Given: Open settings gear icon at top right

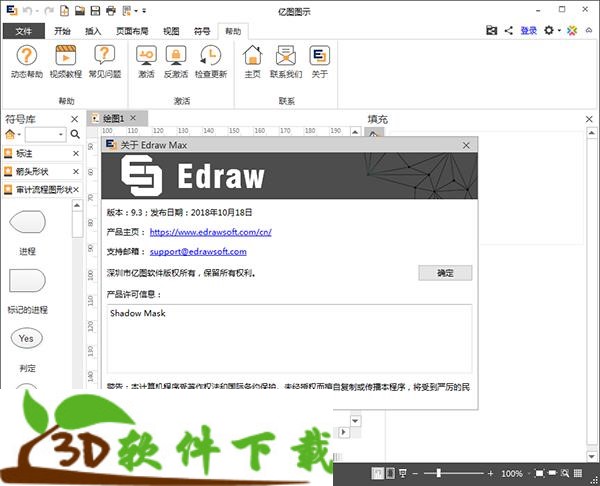Looking at the screenshot, I should click(x=549, y=30).
